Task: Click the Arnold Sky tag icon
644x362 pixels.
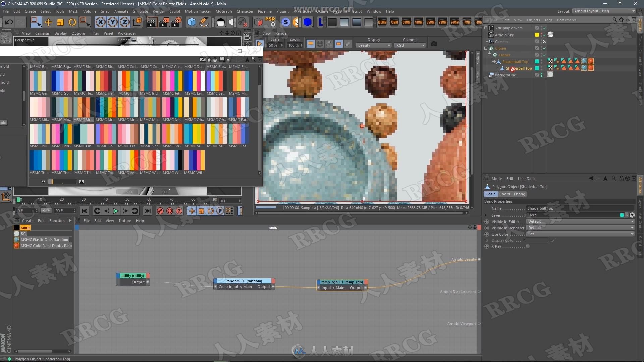Action: [x=550, y=35]
